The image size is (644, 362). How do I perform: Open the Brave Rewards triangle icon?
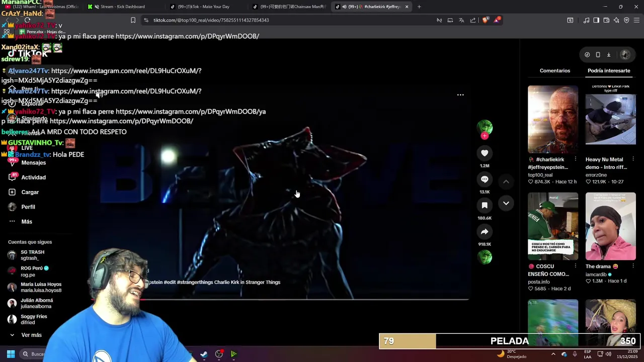[497, 20]
